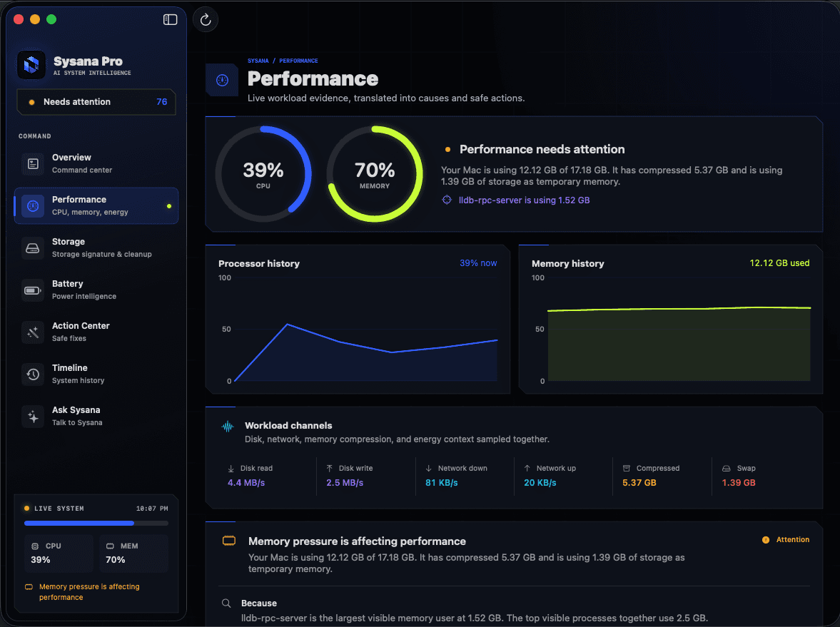Click the target icon beside lldb-rpc-server

447,200
